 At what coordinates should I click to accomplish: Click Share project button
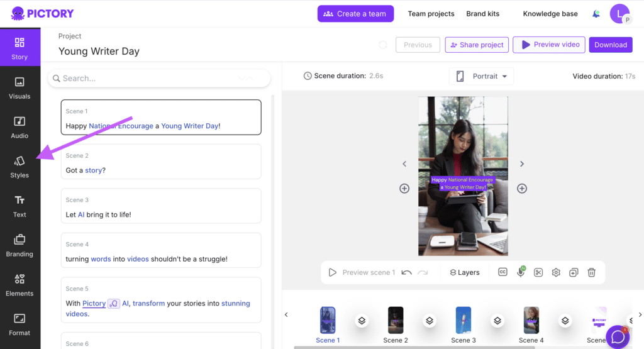(477, 45)
